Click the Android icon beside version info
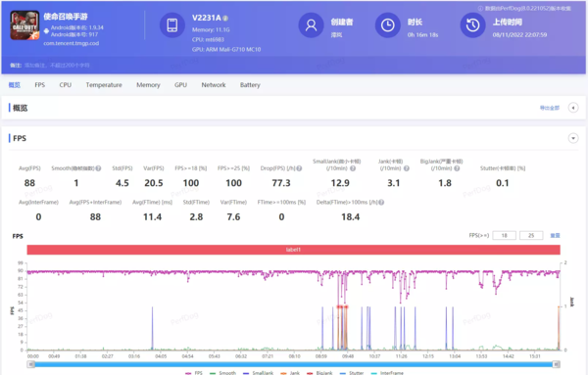Screen dimensions: 588x375 point(46,31)
